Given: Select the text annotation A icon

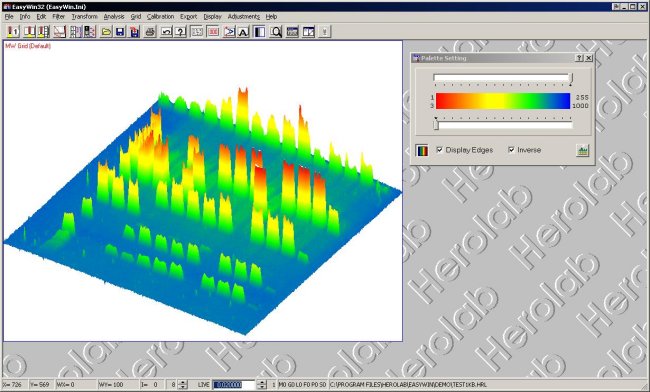Looking at the screenshot, I should [243, 31].
